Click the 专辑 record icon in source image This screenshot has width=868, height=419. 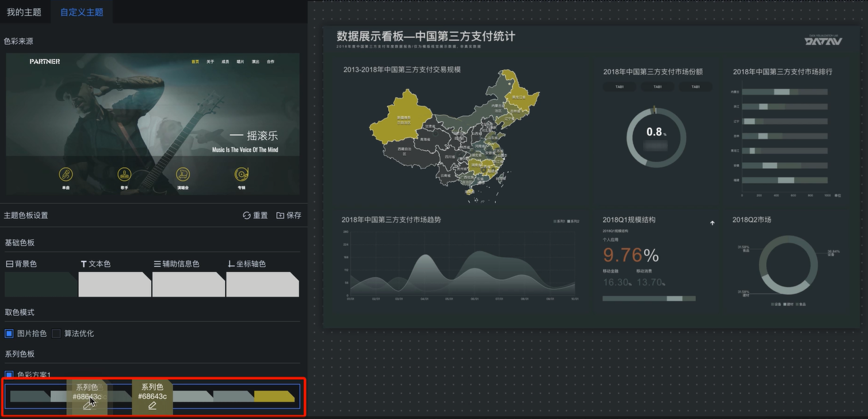241,174
